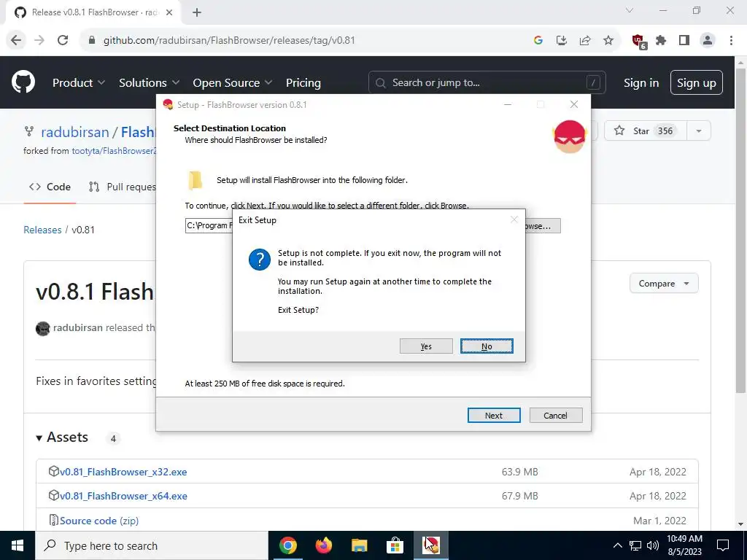Close the Exit Setup dialog with X

514,219
